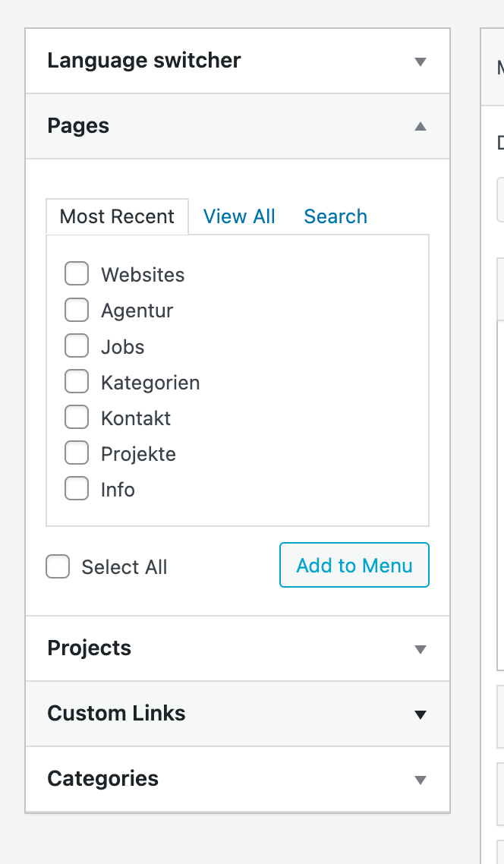The height and width of the screenshot is (864, 504).
Task: Click the Categories section heading
Action: 103,779
